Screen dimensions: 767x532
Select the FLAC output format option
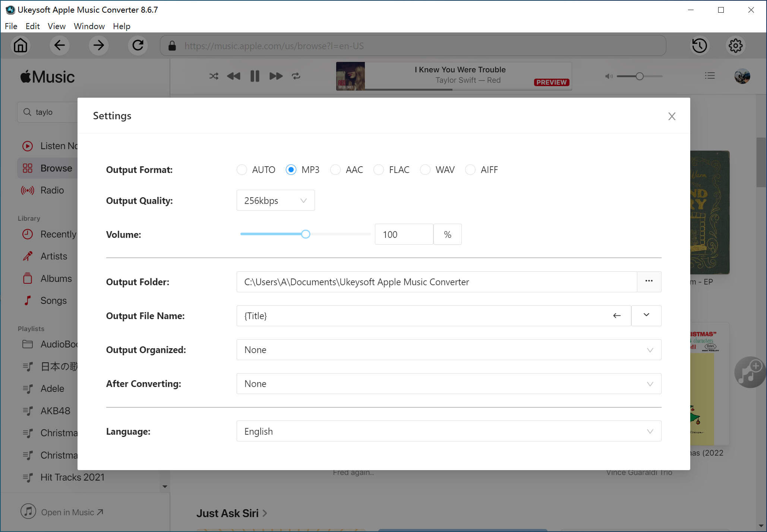point(379,170)
